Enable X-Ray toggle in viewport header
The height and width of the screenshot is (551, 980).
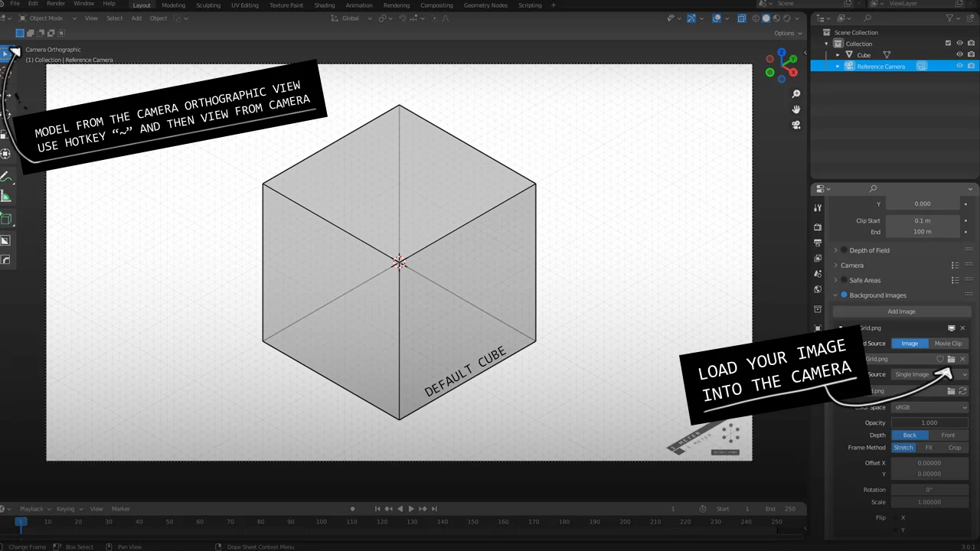point(742,18)
